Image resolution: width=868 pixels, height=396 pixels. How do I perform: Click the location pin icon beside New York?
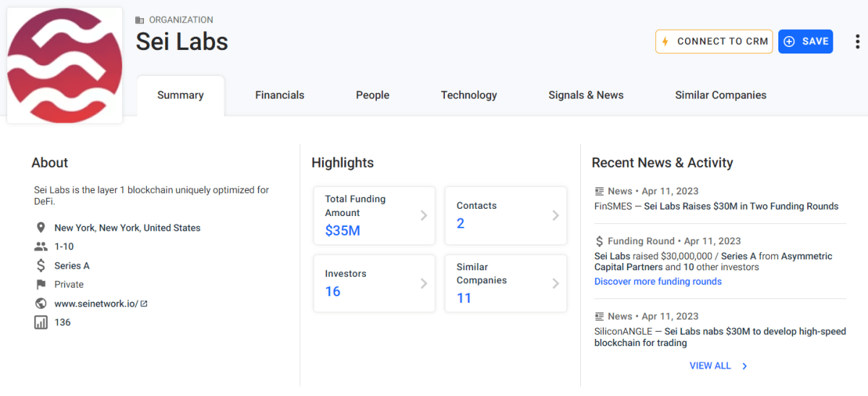pyautogui.click(x=41, y=228)
